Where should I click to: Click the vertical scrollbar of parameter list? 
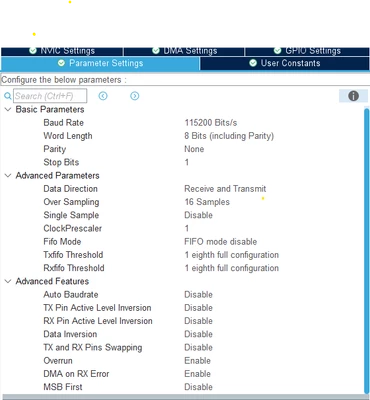[x=367, y=250]
